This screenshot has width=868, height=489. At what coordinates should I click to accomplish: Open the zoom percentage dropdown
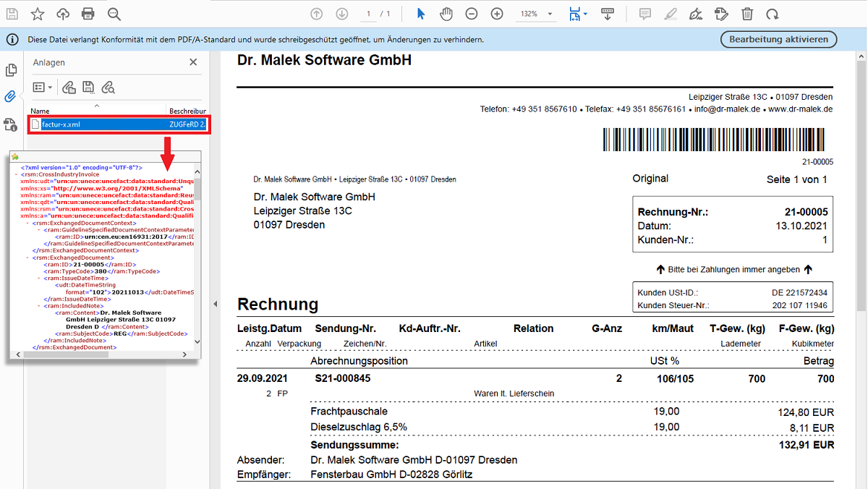pyautogui.click(x=549, y=13)
